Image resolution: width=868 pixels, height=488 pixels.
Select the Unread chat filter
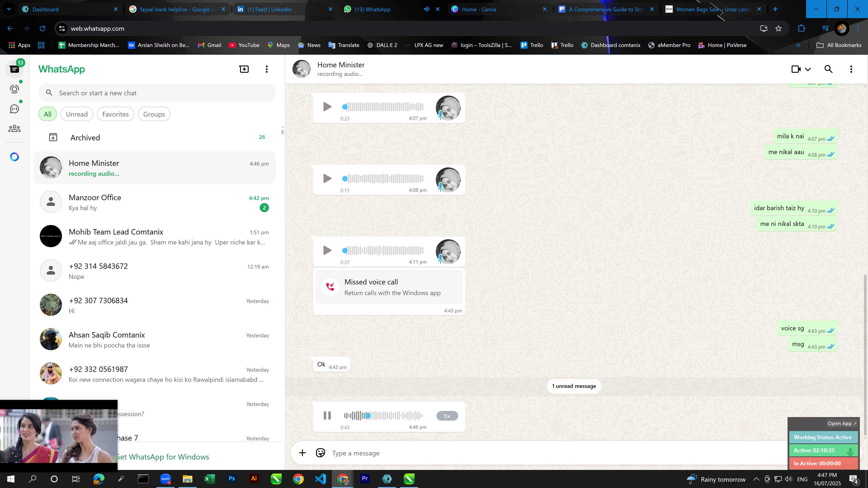click(x=77, y=114)
